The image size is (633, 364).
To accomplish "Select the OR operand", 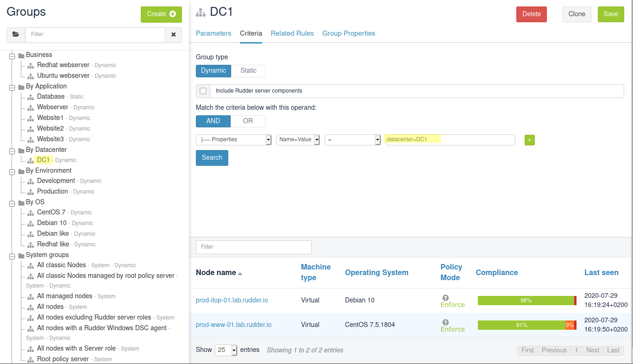I will (x=248, y=121).
